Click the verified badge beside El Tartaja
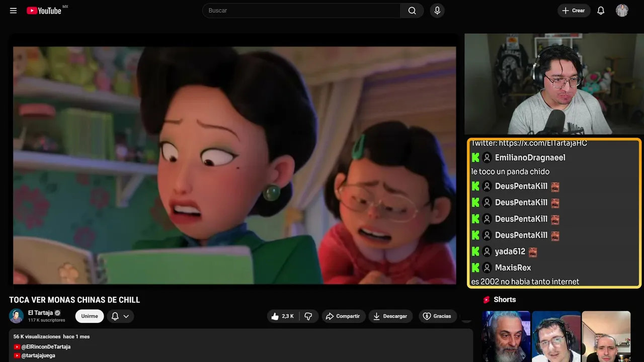This screenshot has height=362, width=644. pyautogui.click(x=57, y=313)
